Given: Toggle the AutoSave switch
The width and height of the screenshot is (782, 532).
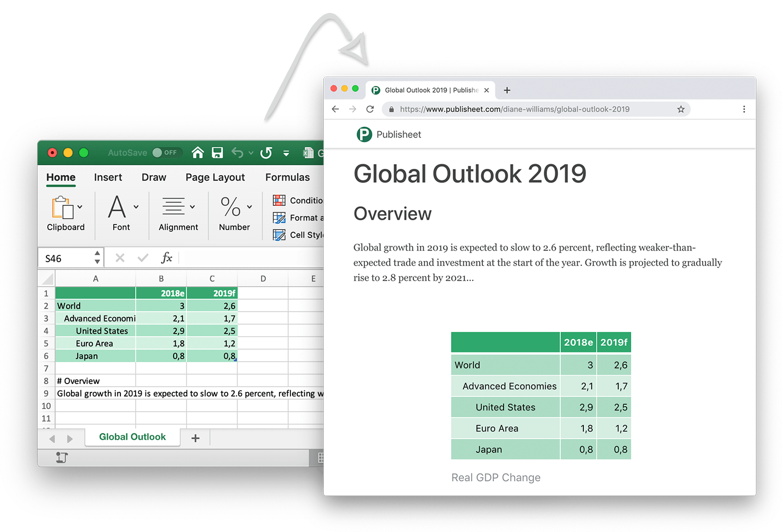Looking at the screenshot, I should click(x=165, y=153).
